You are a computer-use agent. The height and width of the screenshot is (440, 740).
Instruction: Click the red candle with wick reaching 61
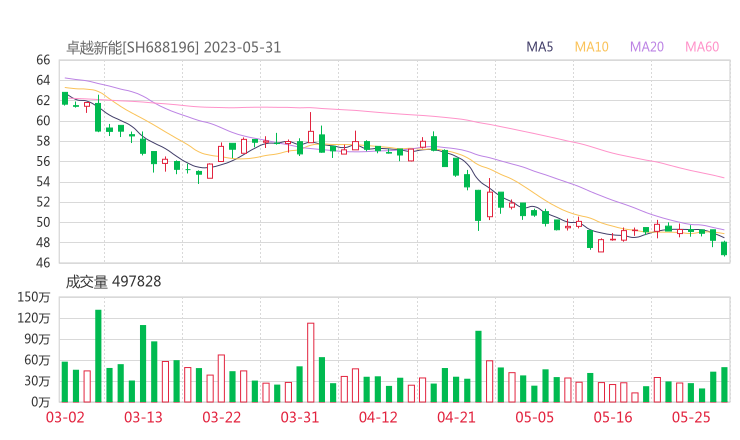(x=311, y=128)
